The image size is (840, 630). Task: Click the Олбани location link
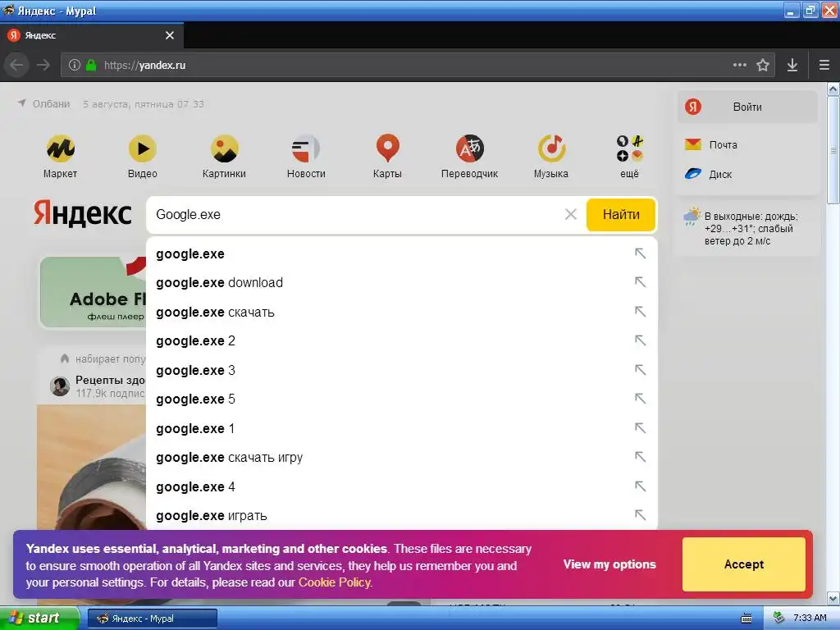pyautogui.click(x=51, y=104)
